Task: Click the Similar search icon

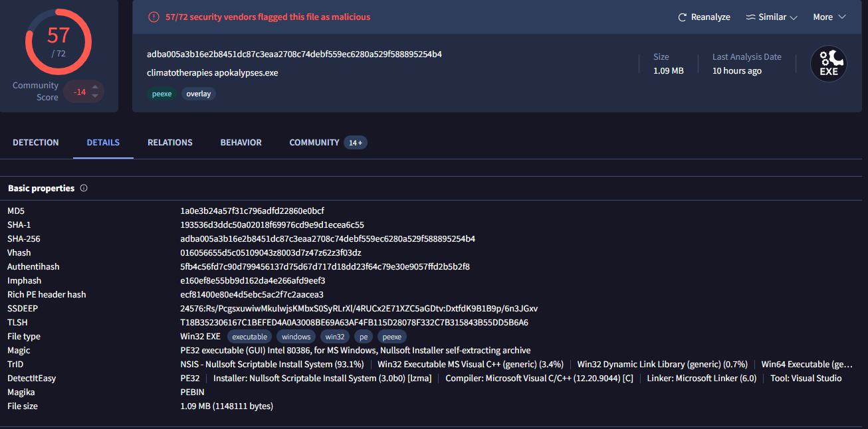Action: [x=750, y=17]
